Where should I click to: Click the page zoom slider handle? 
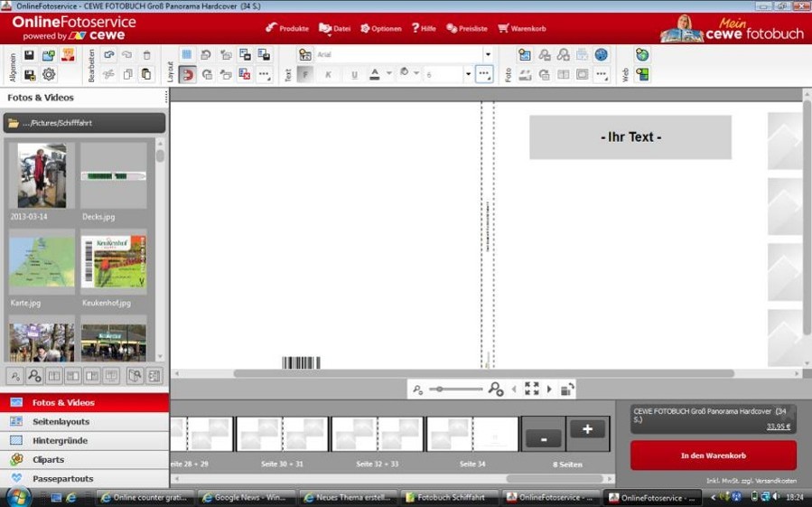click(439, 389)
